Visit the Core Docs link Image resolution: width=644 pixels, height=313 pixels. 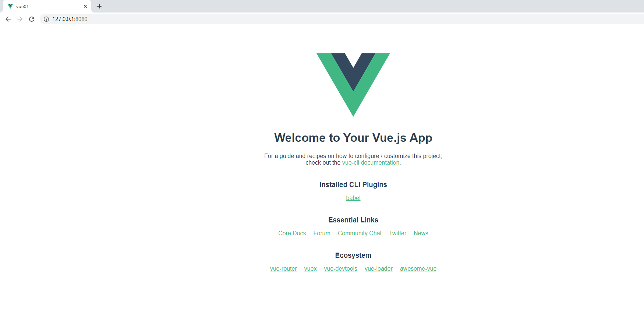point(292,233)
